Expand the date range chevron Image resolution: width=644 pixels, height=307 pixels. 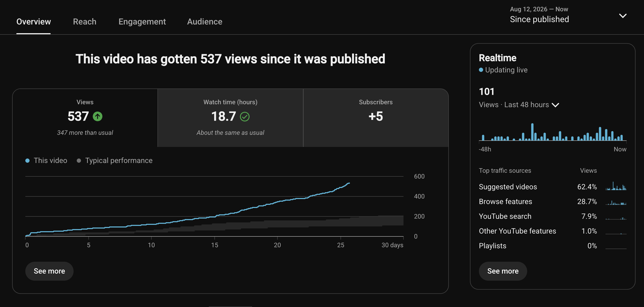click(x=623, y=16)
